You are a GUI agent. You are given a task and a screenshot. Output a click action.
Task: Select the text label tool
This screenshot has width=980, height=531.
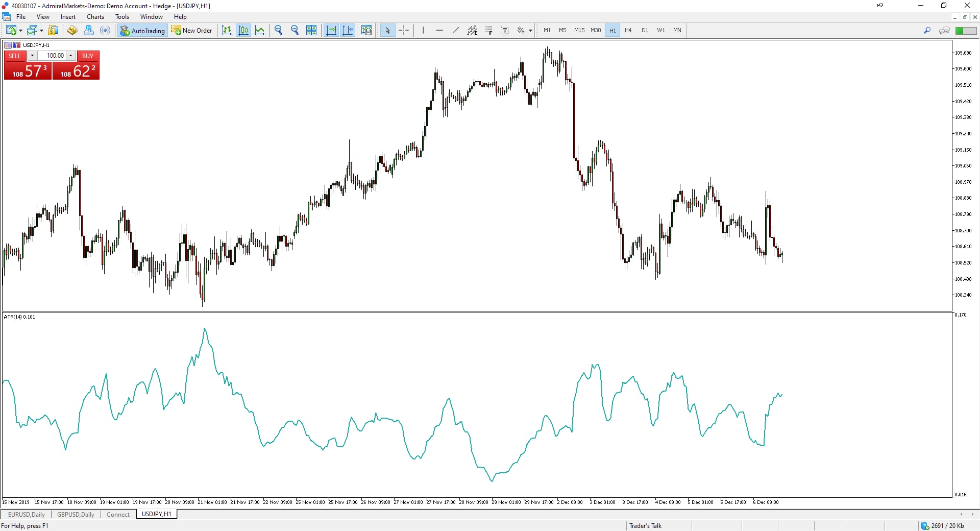pyautogui.click(x=505, y=31)
